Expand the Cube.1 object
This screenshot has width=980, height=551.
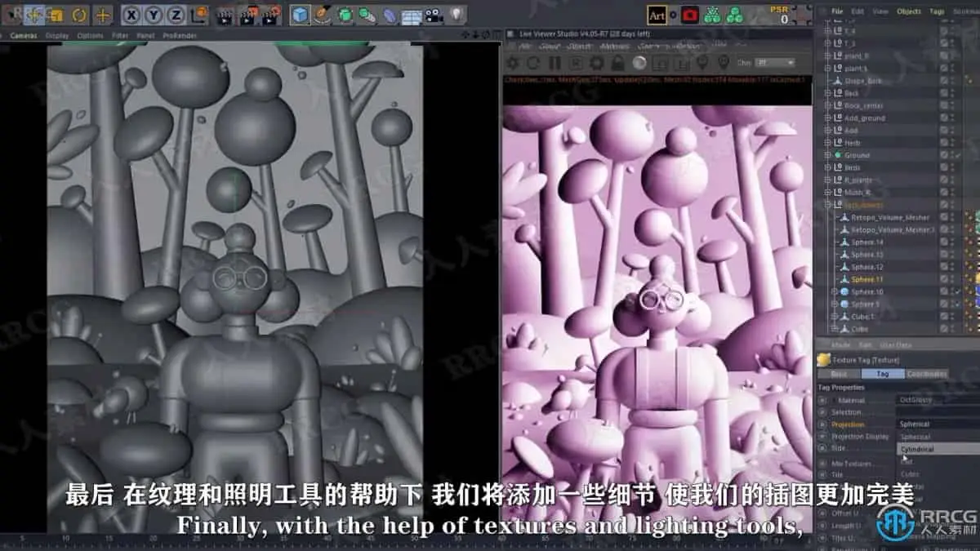835,316
